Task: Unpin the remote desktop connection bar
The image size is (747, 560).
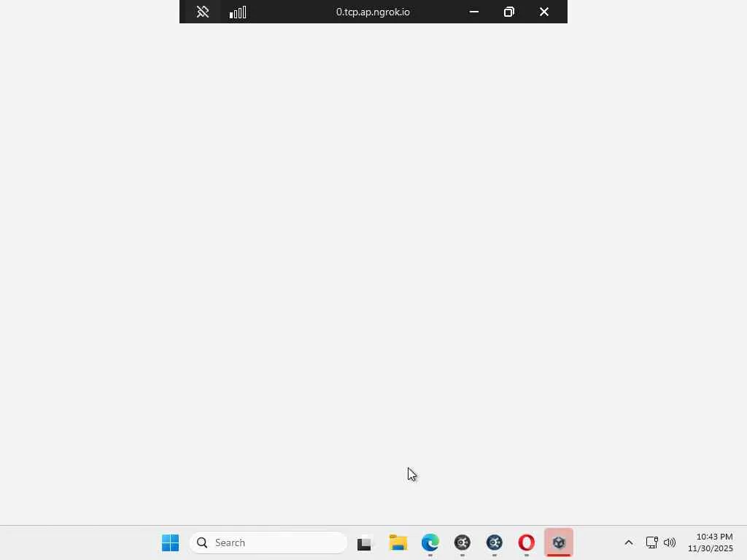Action: pyautogui.click(x=203, y=12)
